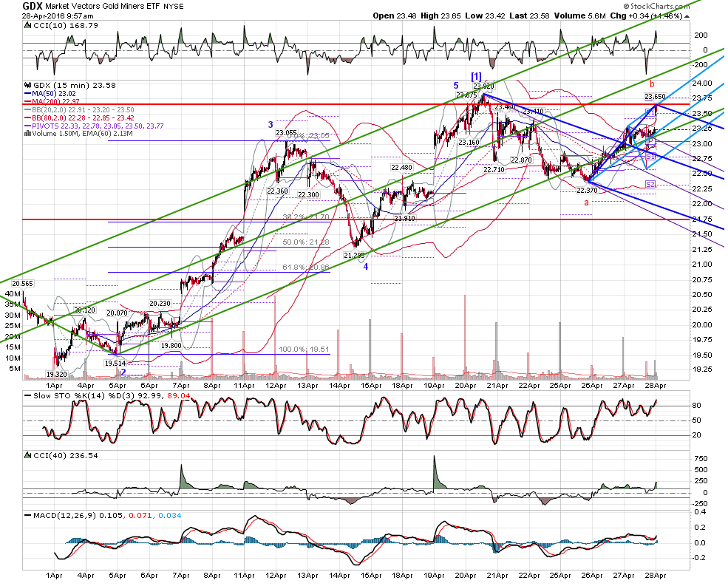Image resolution: width=728 pixels, height=586 pixels.
Task: Click the 61.8%: 20.86 Fibonacci label
Action: click(306, 268)
